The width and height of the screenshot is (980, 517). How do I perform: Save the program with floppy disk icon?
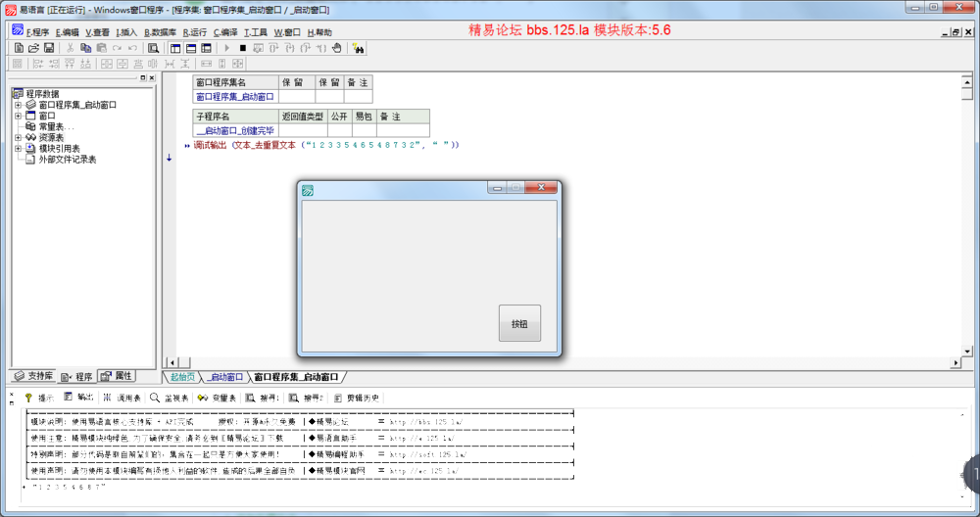[49, 47]
